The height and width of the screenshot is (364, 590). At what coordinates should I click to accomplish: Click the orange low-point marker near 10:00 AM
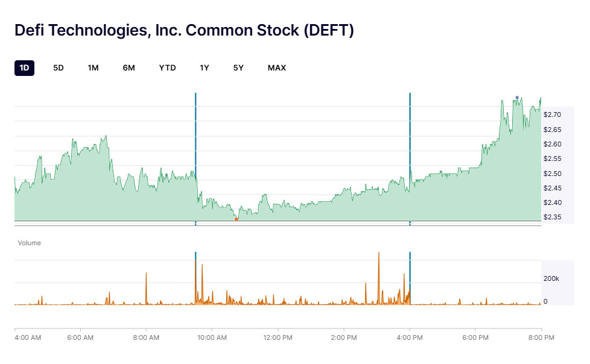[x=236, y=219]
